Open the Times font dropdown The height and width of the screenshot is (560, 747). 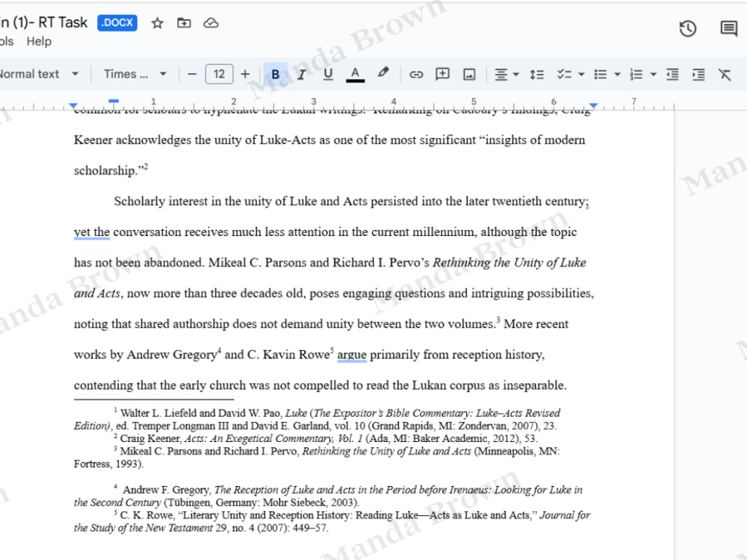click(135, 74)
